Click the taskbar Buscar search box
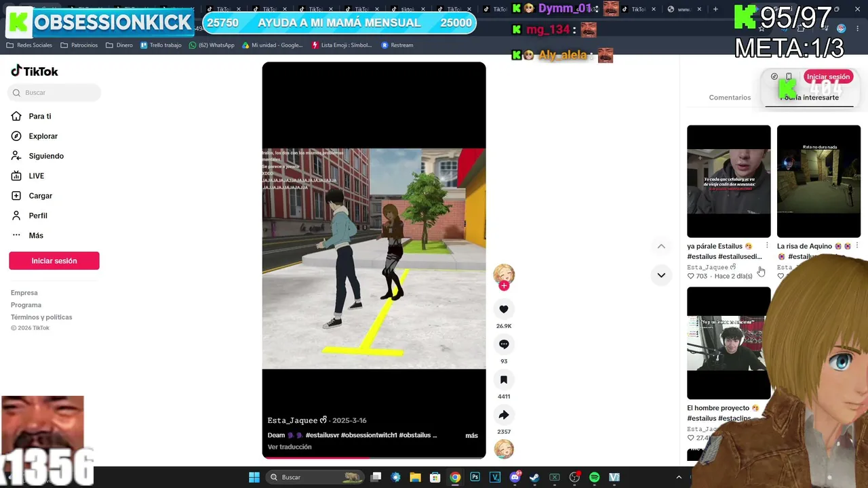Image resolution: width=868 pixels, height=488 pixels. (315, 477)
